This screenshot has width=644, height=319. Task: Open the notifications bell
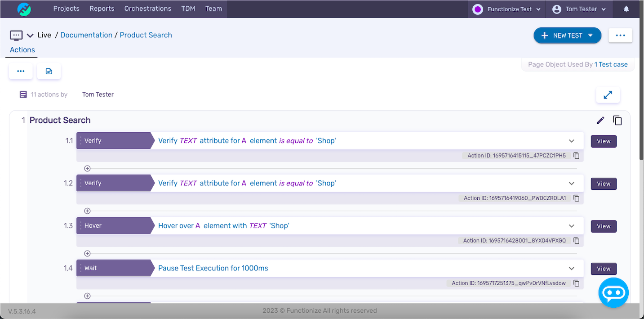(626, 9)
